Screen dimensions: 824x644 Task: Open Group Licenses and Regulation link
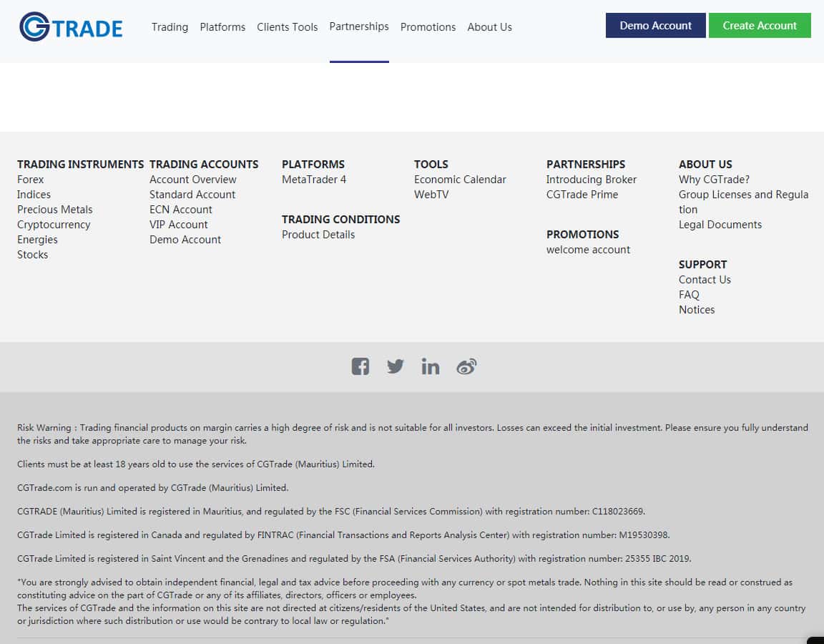743,202
